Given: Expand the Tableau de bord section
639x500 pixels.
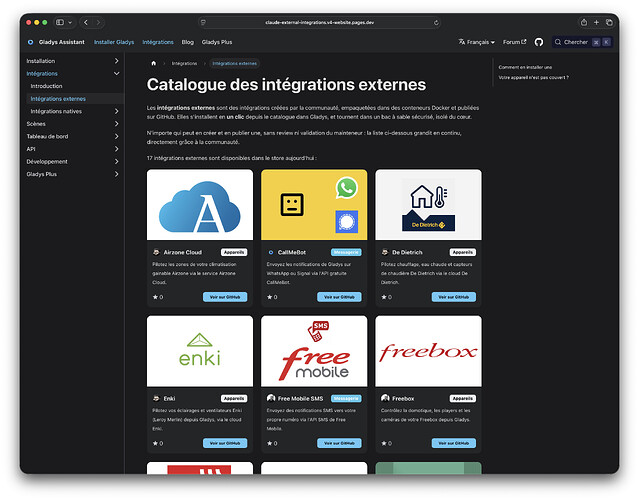Looking at the screenshot, I should (117, 136).
